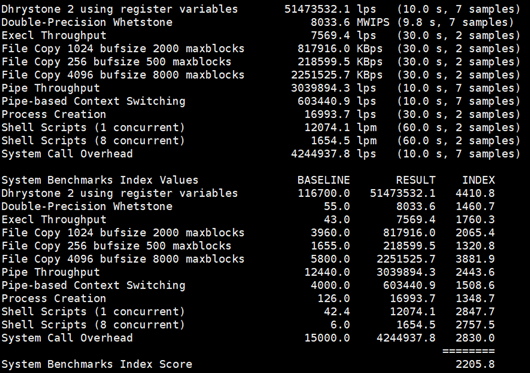This screenshot has width=530, height=373.
Task: Select baseline value '5800.0'
Action: [x=330, y=259]
